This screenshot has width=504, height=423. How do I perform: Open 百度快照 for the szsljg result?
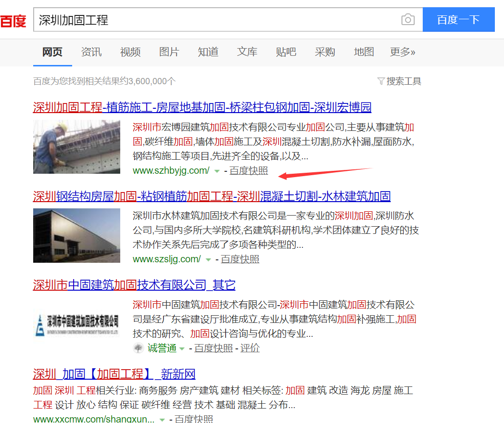[240, 259]
